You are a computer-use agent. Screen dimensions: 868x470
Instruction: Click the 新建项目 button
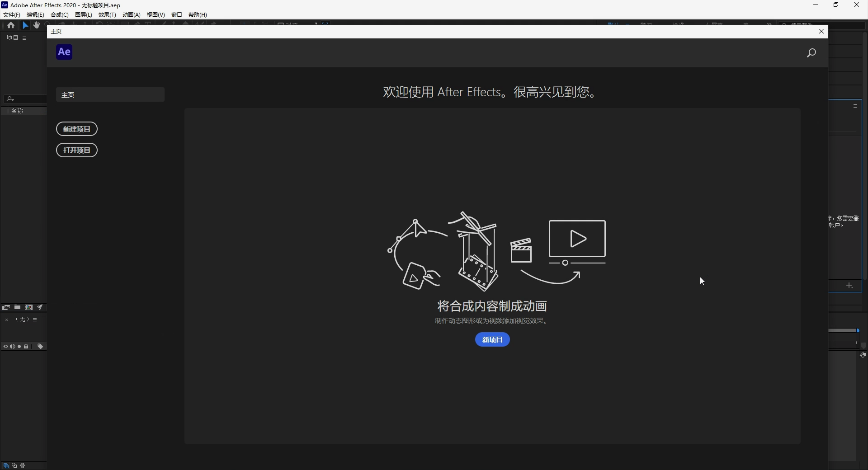77,129
